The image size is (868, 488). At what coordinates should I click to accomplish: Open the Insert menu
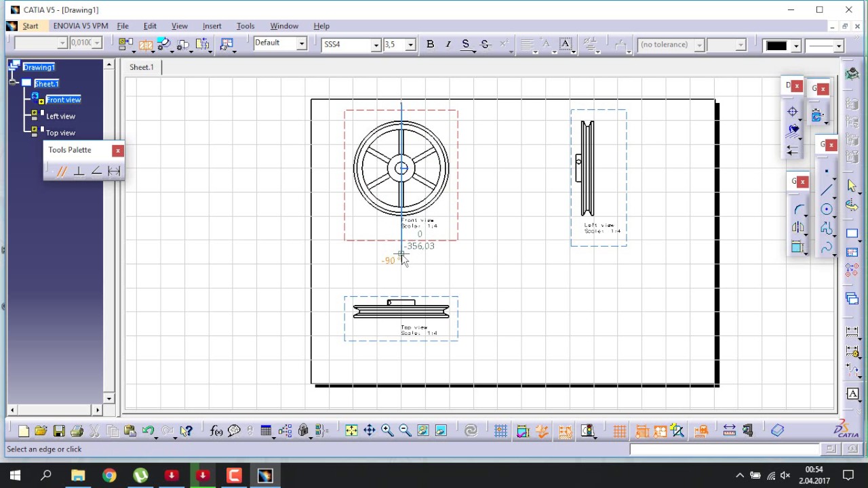(212, 26)
